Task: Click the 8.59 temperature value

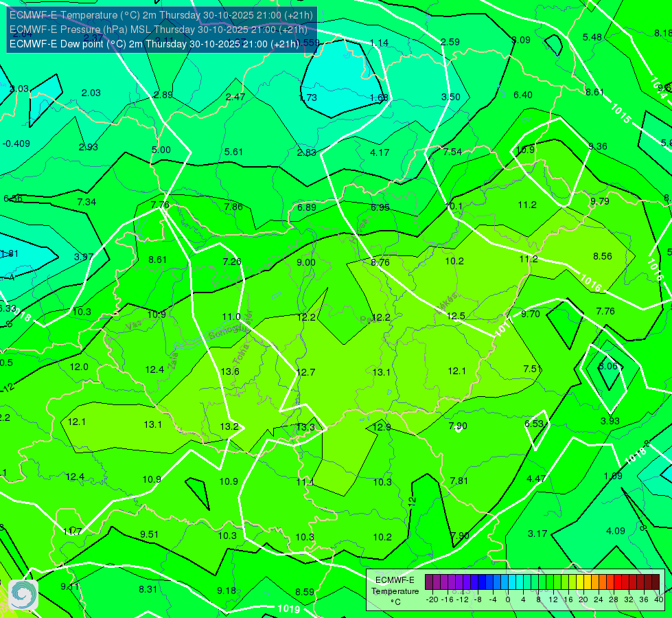Action: [305, 592]
